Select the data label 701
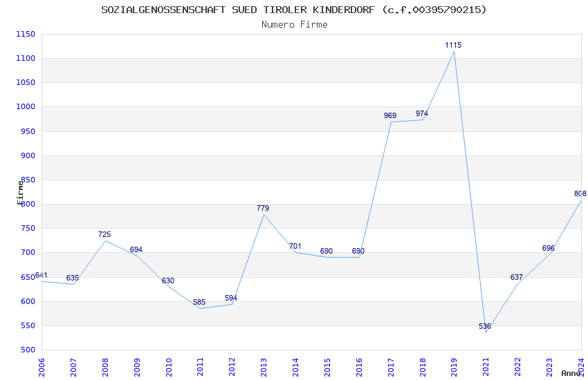The image size is (588, 380). pos(295,247)
